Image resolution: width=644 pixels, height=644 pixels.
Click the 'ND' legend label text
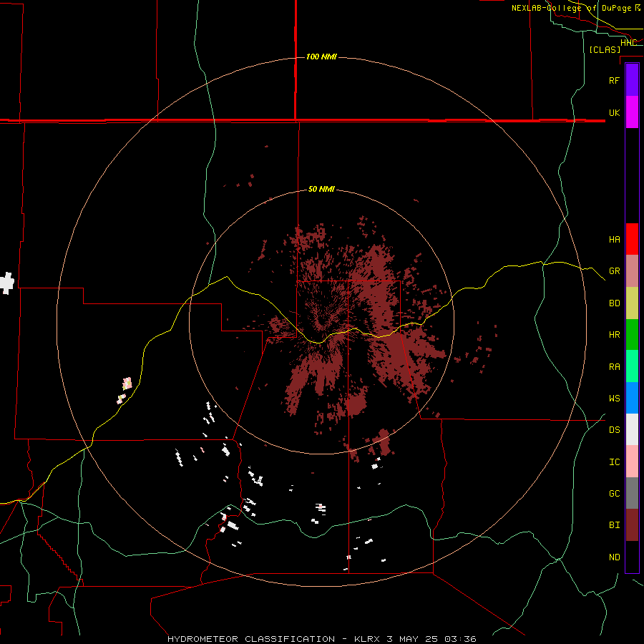[x=614, y=557]
